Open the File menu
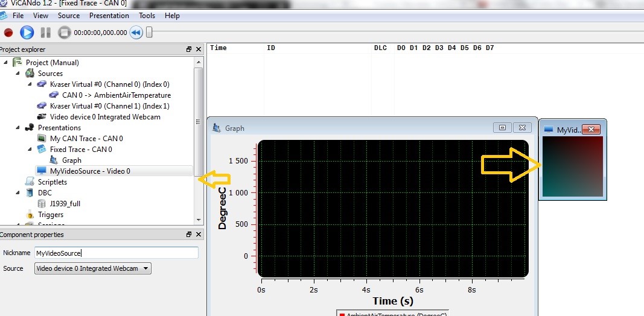Screen dimensions: 644x316 coord(18,16)
